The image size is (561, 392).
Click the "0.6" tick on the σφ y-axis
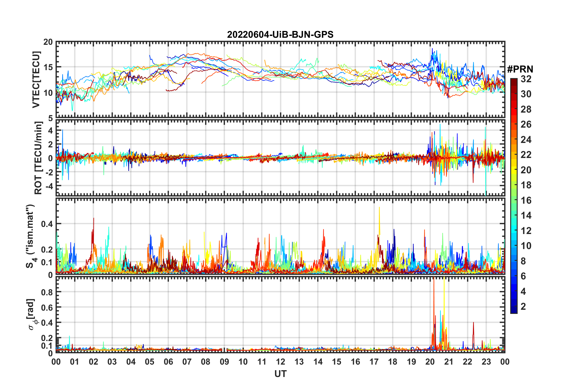47,307
